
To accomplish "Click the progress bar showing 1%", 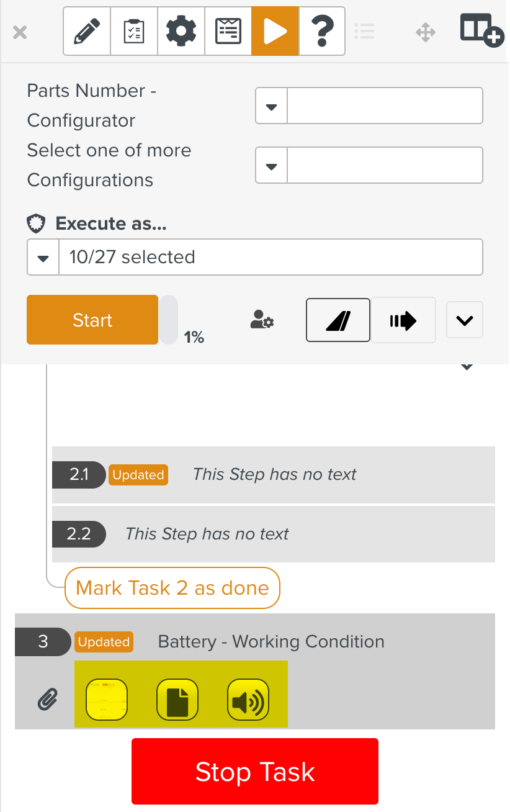I will (x=169, y=320).
